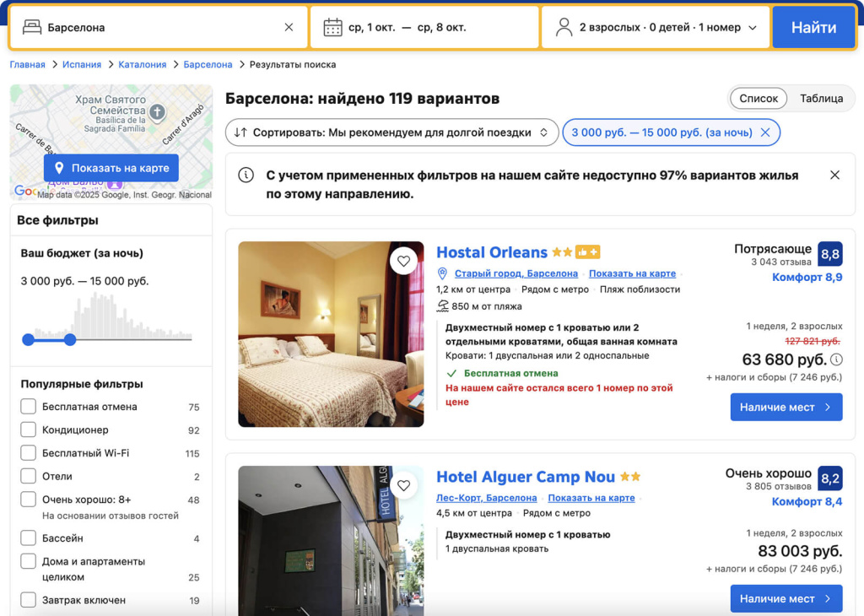The height and width of the screenshot is (616, 864).
Task: Check Очень хорошо: 8+ filter
Action: pyautogui.click(x=28, y=500)
